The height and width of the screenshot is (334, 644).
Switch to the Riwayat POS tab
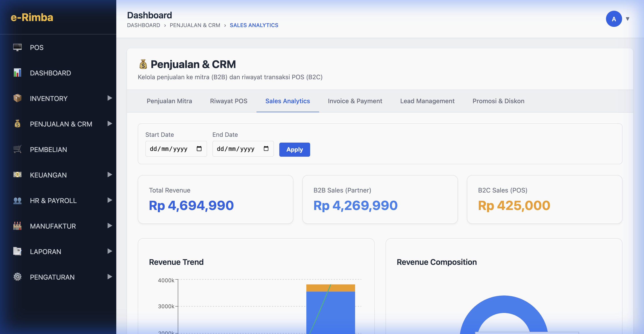coord(229,101)
